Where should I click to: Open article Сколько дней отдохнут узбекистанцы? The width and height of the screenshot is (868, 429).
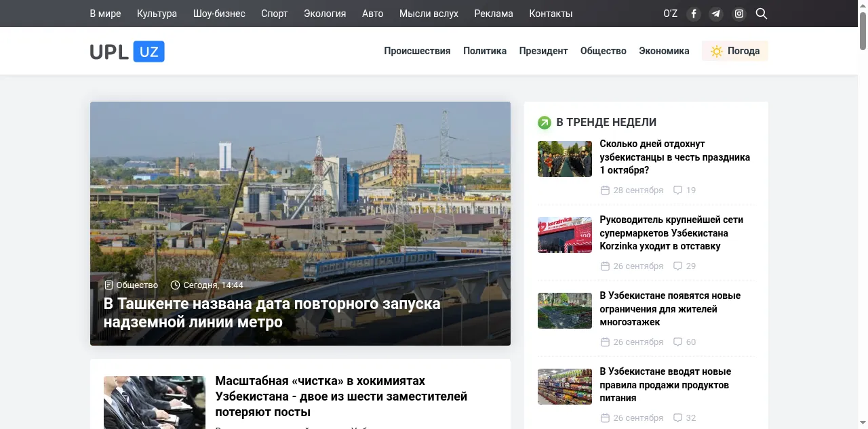click(x=675, y=157)
